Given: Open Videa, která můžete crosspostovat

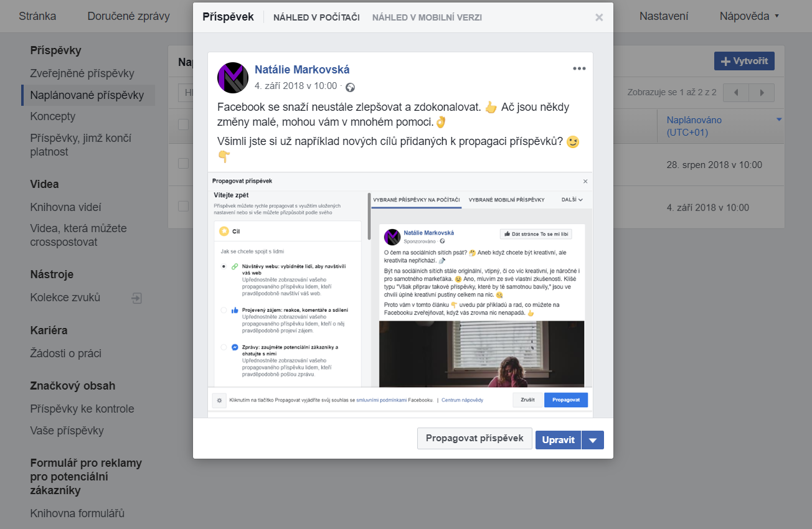Looking at the screenshot, I should (x=78, y=235).
